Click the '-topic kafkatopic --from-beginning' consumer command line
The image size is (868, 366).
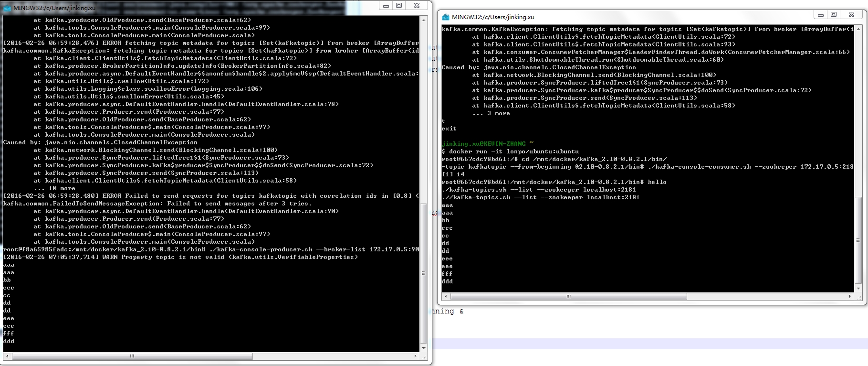point(648,167)
